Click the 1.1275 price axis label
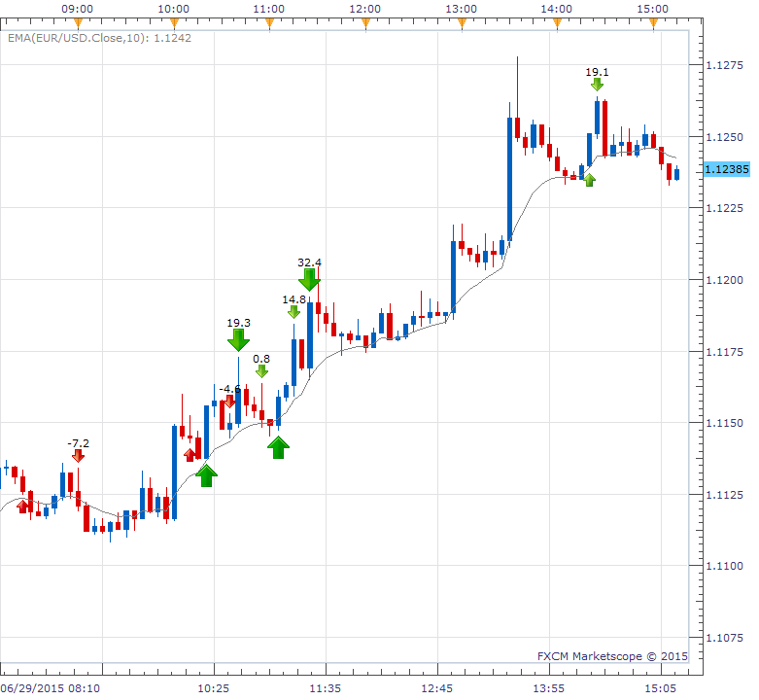 point(725,65)
